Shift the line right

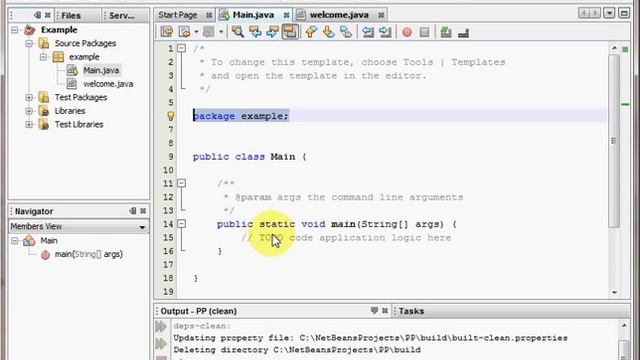385,32
